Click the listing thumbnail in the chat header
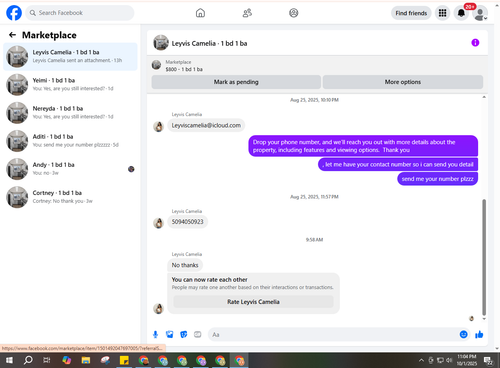 click(161, 43)
